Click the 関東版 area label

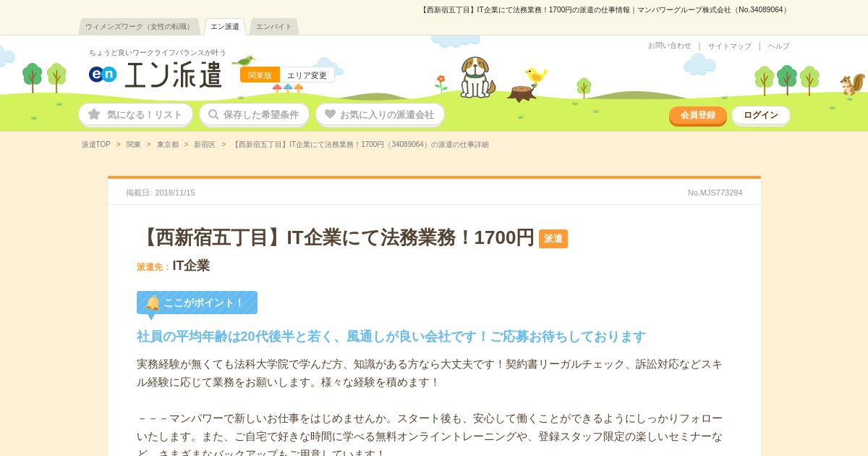(260, 75)
